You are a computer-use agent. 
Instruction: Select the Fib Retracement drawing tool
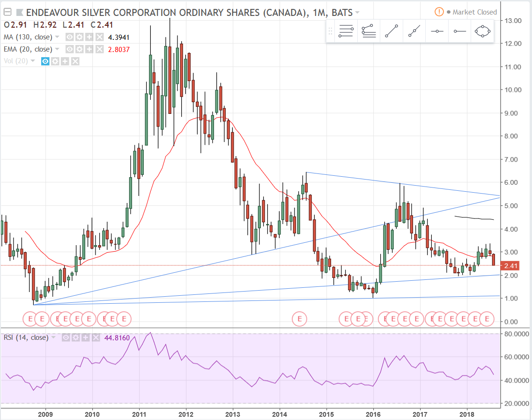click(346, 31)
